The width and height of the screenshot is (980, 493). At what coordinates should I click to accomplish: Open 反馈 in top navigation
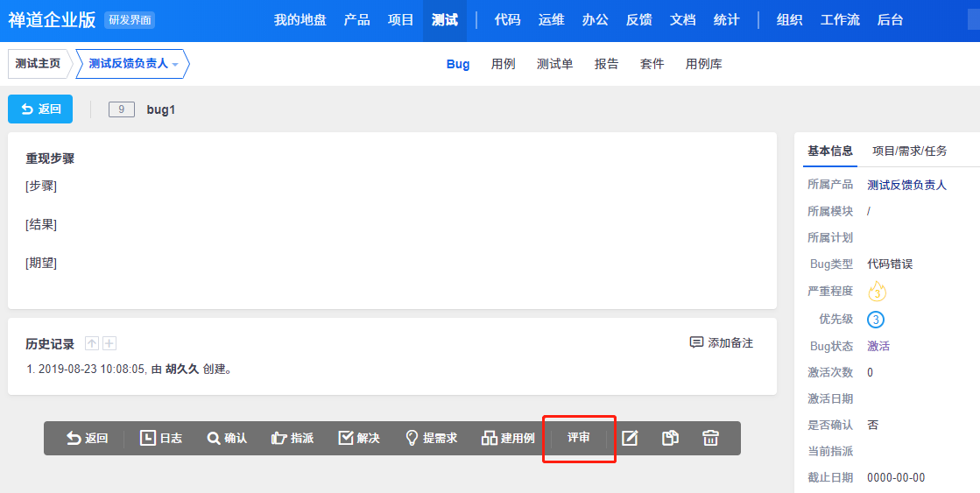(638, 20)
